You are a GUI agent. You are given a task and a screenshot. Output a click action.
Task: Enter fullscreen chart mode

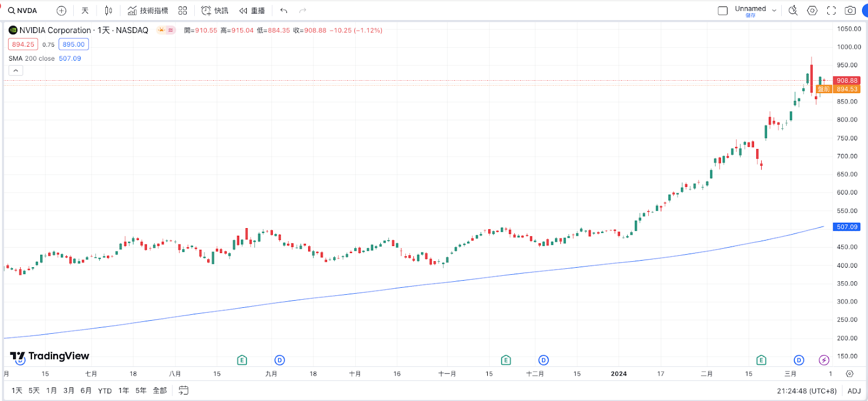[831, 11]
